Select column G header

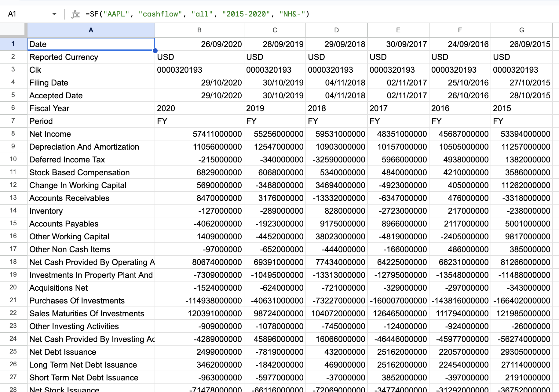point(522,30)
